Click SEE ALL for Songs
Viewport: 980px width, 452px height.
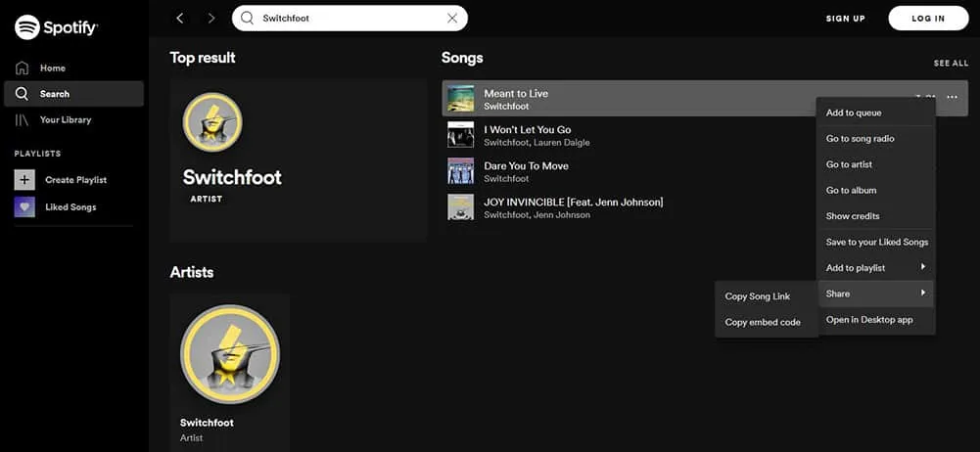tap(951, 63)
